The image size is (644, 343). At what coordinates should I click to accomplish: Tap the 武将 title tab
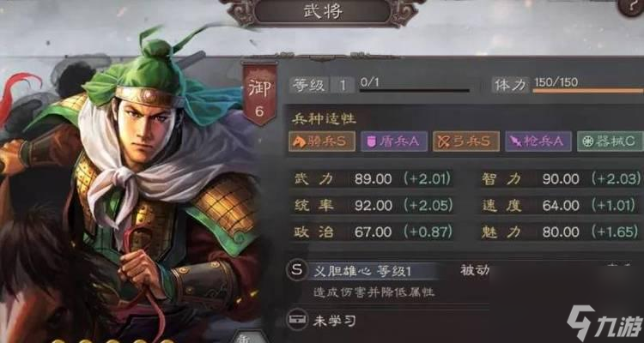click(x=322, y=11)
